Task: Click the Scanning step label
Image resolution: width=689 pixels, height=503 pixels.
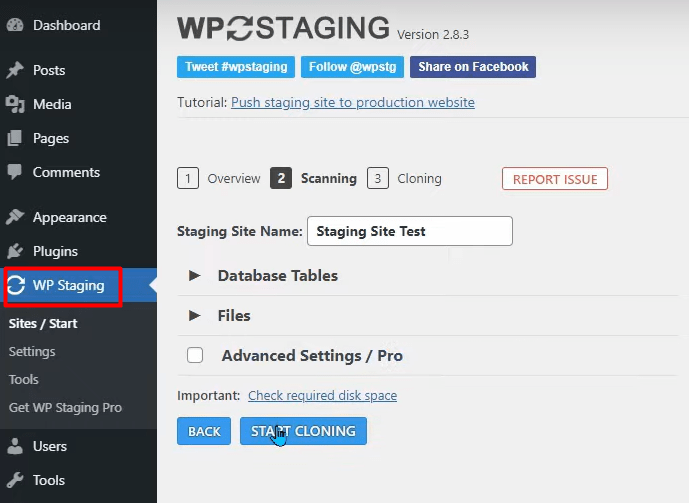Action: pyautogui.click(x=329, y=178)
